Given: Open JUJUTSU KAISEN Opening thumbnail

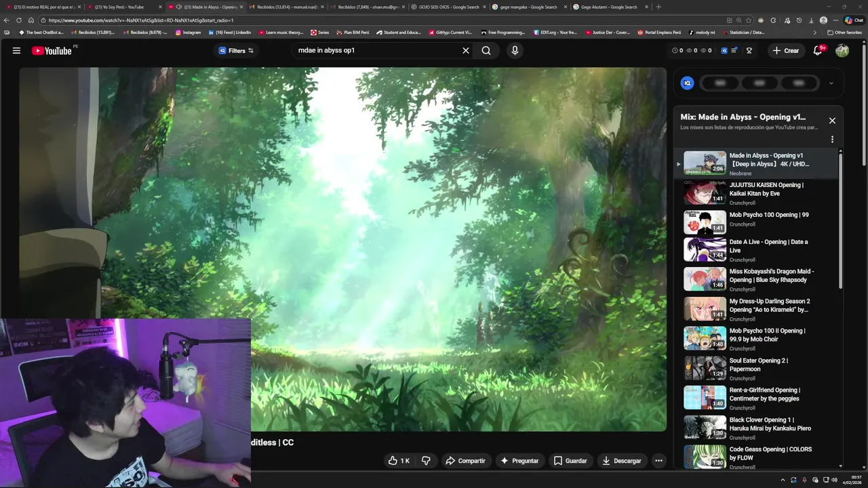Looking at the screenshot, I should coord(705,192).
